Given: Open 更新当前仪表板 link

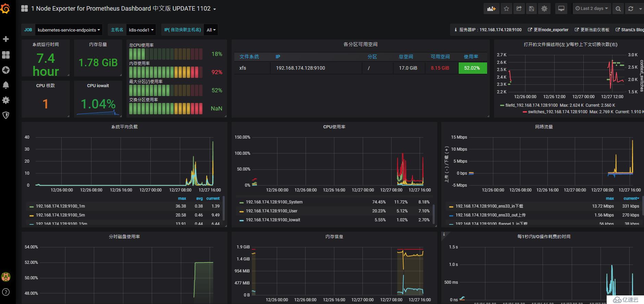Looking at the screenshot, I should (x=592, y=30).
